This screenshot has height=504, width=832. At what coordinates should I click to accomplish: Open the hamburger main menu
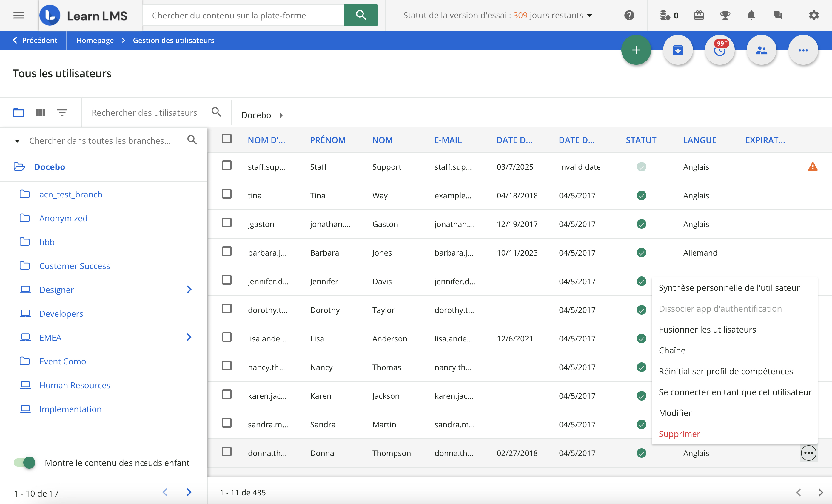coord(19,15)
